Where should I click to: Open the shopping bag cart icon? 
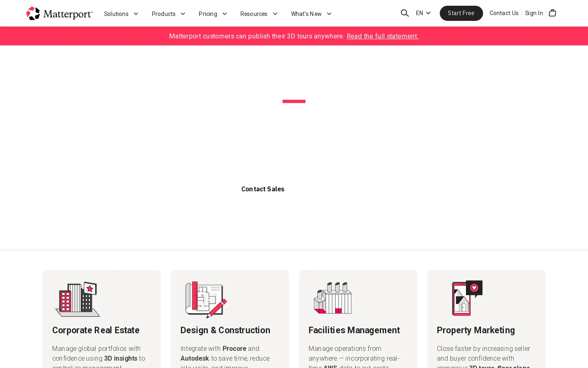click(552, 13)
